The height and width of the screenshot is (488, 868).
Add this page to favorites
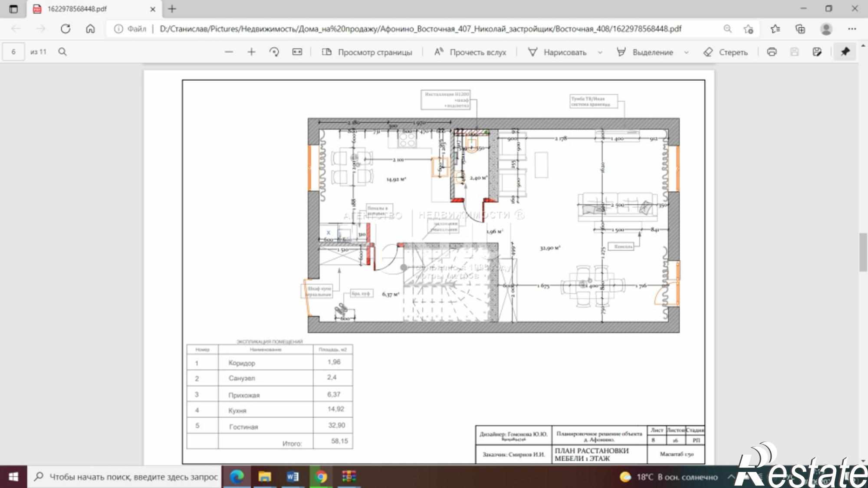[748, 29]
